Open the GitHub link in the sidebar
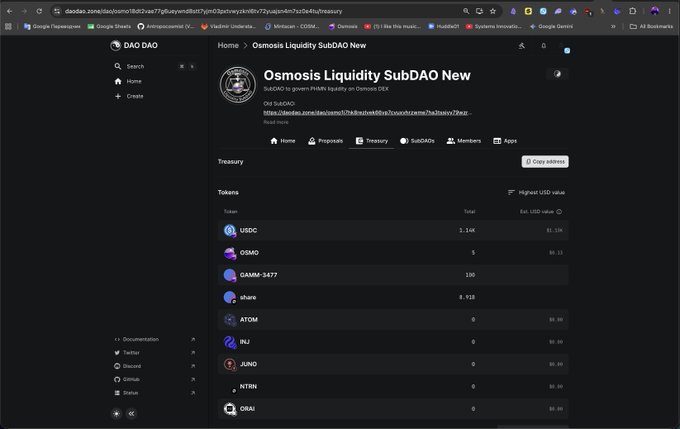 pos(155,379)
